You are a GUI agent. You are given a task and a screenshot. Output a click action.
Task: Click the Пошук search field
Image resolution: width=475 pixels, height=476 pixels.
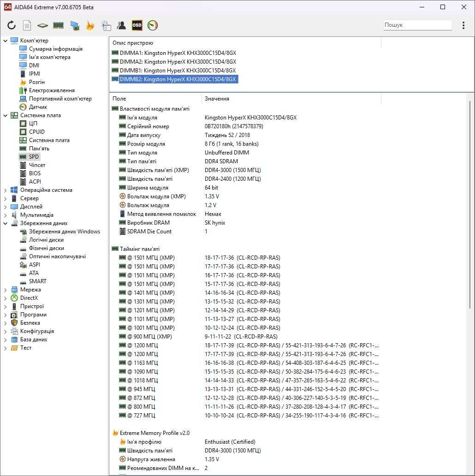click(418, 25)
